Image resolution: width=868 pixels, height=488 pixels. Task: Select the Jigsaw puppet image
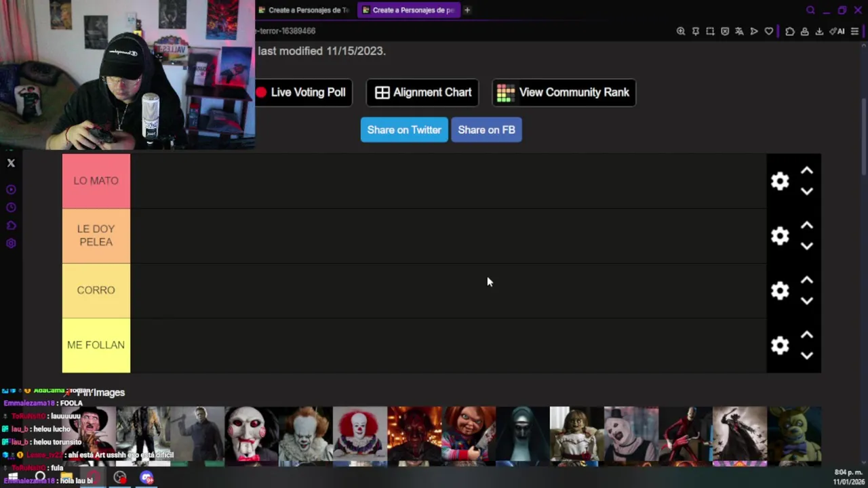tap(252, 434)
